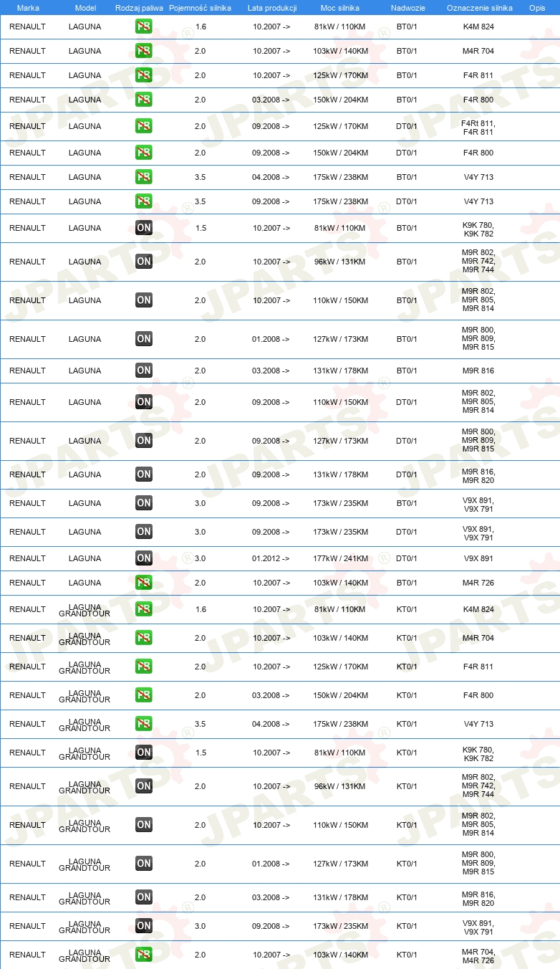Image resolution: width=560 pixels, height=969 pixels.
Task: Click ON icon in the 177kW / 241KM row
Action: click(x=144, y=558)
